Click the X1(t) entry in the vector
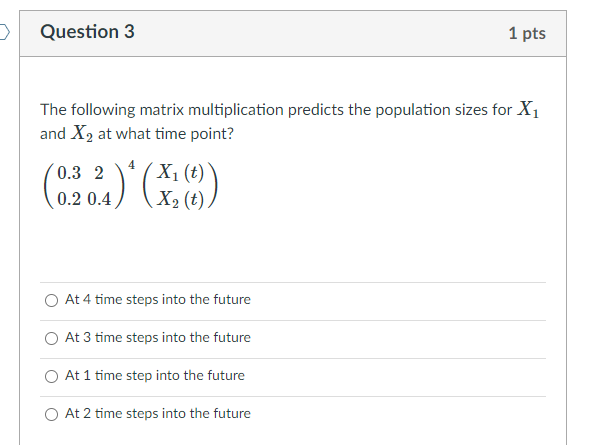612x445 pixels. click(x=180, y=173)
